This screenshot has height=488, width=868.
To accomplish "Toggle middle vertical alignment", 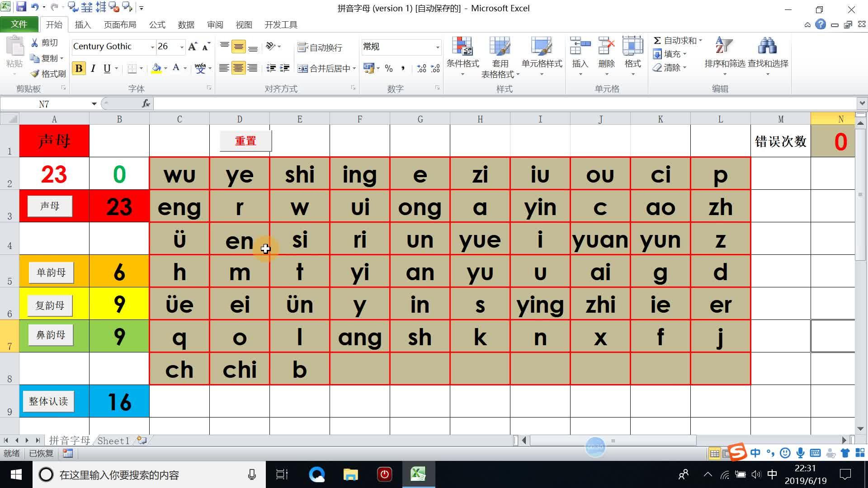I will pos(238,47).
